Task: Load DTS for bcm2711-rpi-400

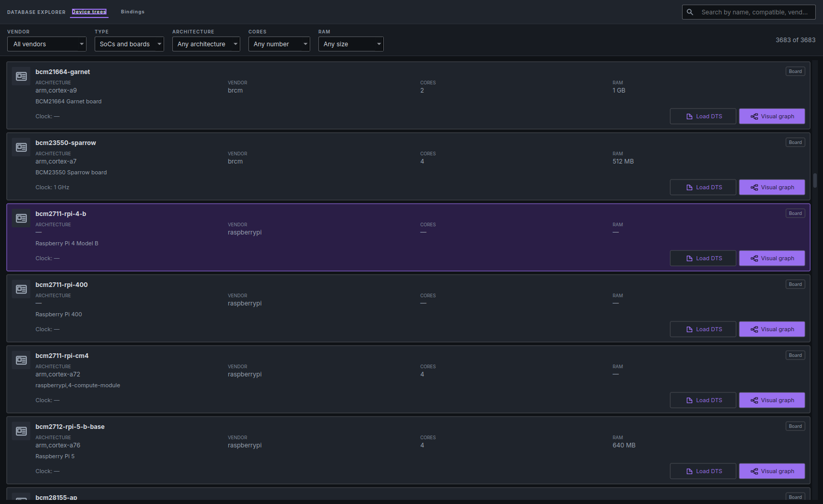Action: 703,329
